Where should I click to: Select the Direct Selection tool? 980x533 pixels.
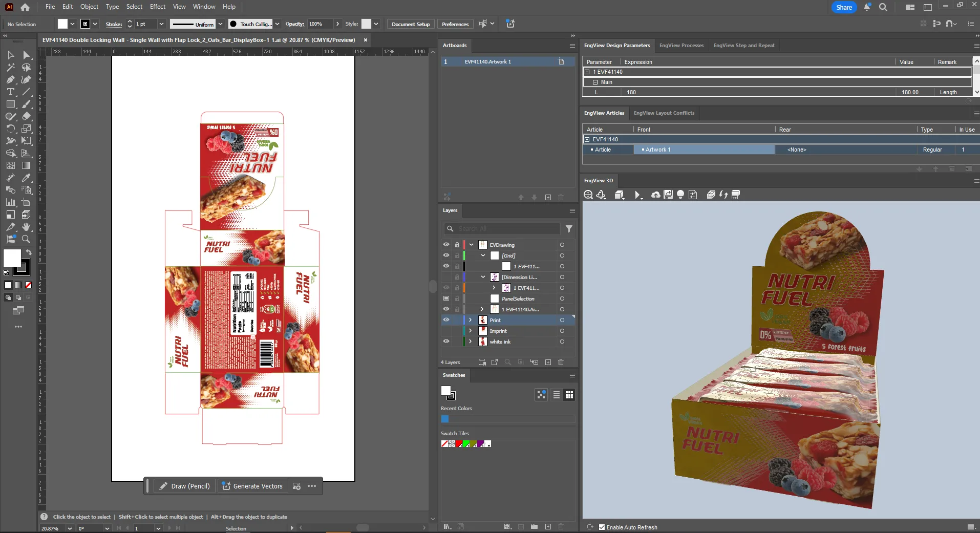coord(26,55)
